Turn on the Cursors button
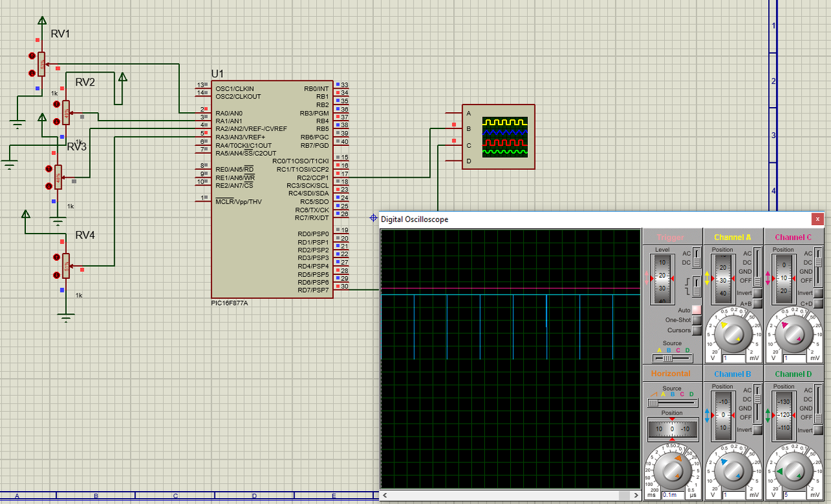 pos(697,330)
